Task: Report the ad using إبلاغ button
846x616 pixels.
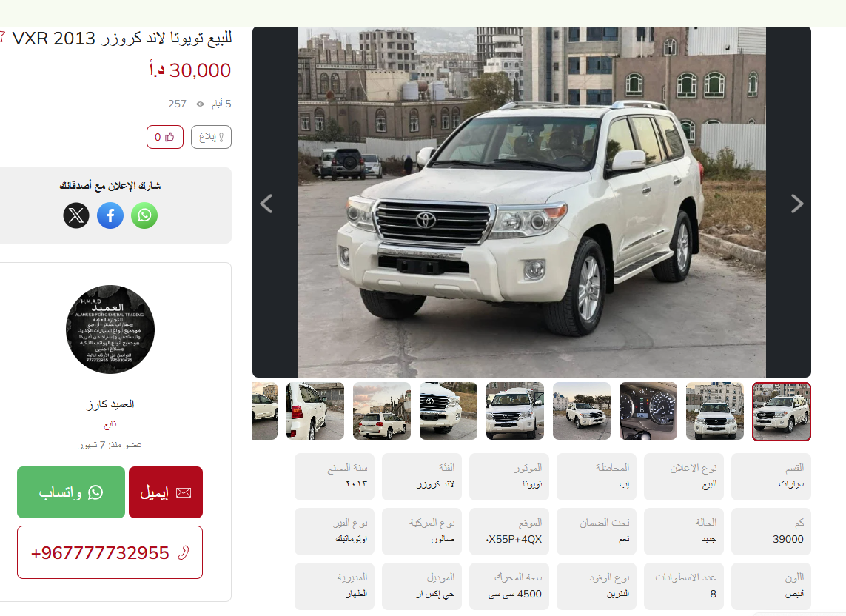Action: [211, 137]
